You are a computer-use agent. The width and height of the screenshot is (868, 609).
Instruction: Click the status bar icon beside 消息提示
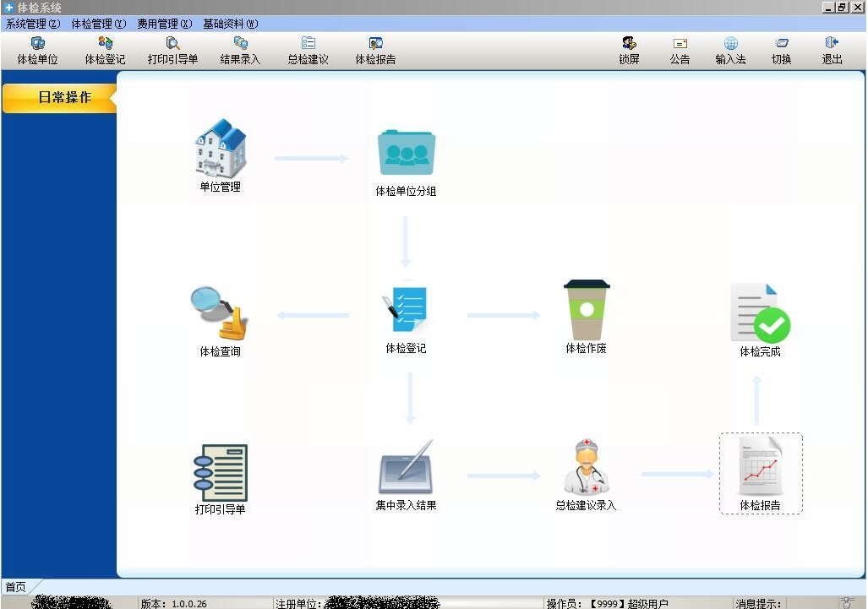coord(846,603)
